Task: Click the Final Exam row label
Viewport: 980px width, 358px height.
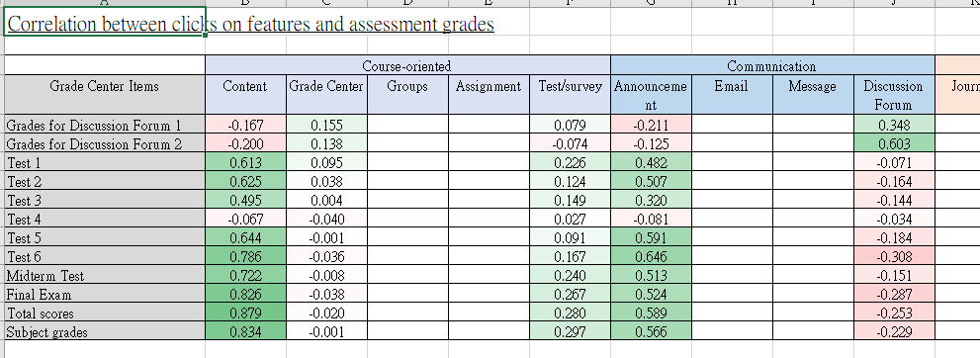Action: (x=105, y=294)
